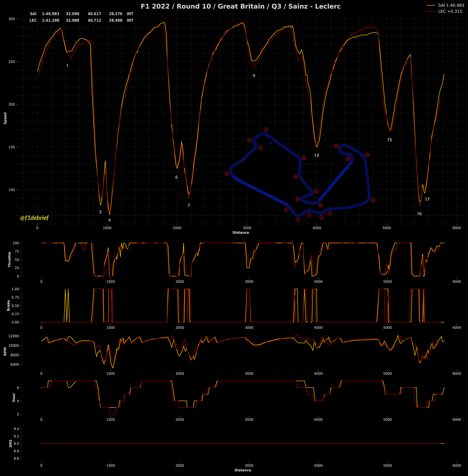Click the INT tyre label in the LEC row
Image resolution: width=468 pixels, height=476 pixels.
point(130,20)
